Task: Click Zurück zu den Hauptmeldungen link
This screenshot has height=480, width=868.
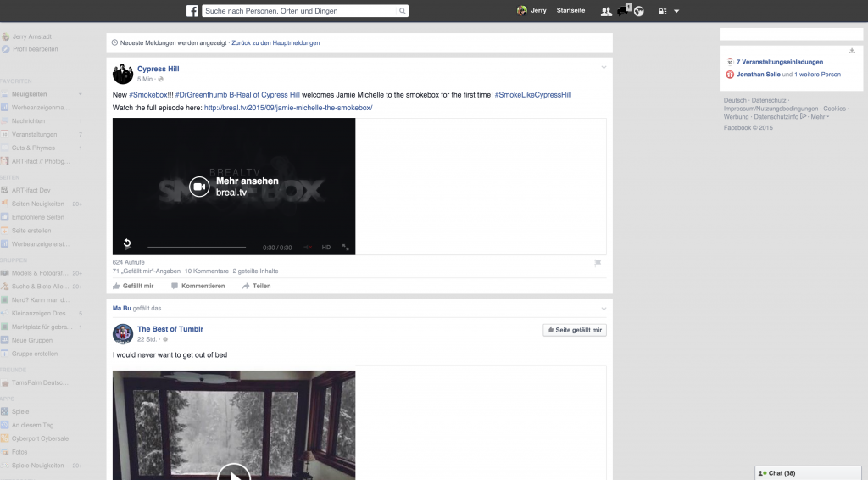Action: 275,42
